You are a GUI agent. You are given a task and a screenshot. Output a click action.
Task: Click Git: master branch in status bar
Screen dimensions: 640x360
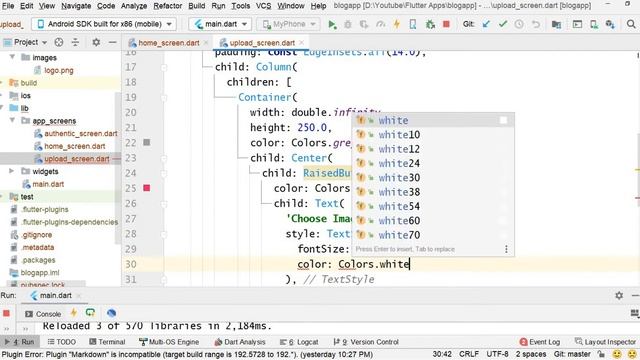click(x=572, y=354)
